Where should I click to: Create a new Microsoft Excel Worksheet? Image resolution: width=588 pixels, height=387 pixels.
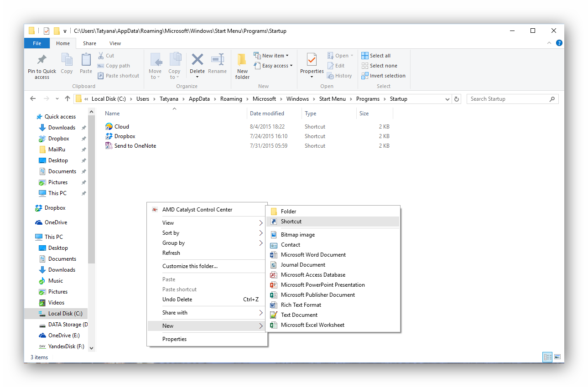tap(333, 325)
